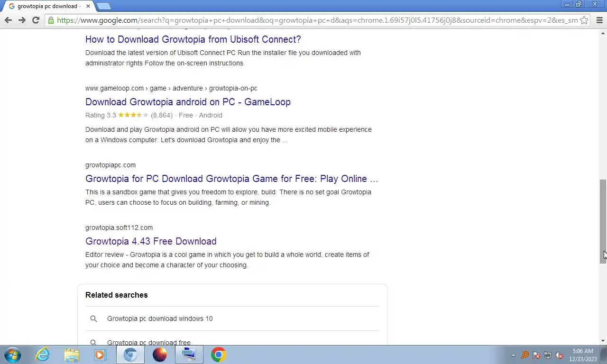Open the On-Screen Keyboard taskbar item
The height and width of the screenshot is (364, 607).
(x=189, y=355)
